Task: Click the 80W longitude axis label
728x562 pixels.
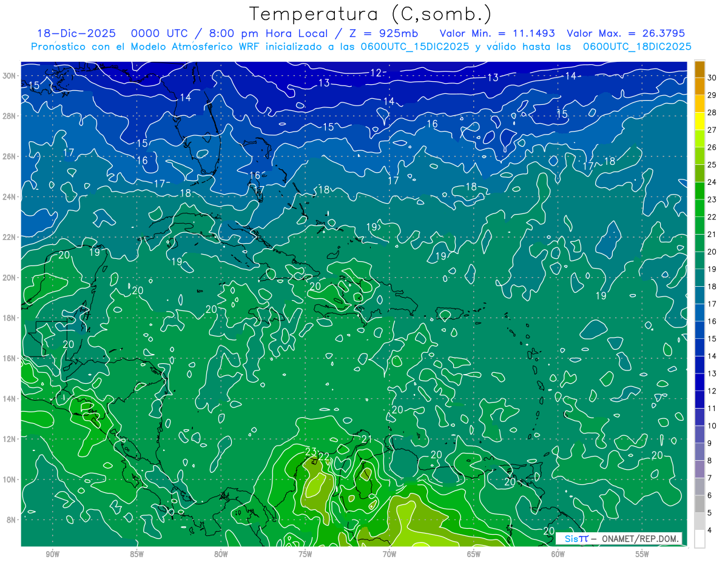Action: pos(221,554)
